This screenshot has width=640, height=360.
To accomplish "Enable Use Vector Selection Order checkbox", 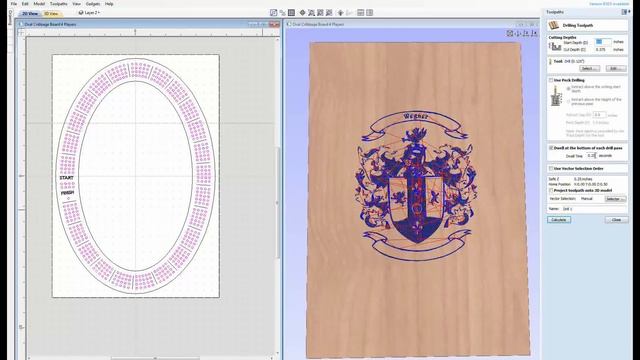I will click(551, 169).
